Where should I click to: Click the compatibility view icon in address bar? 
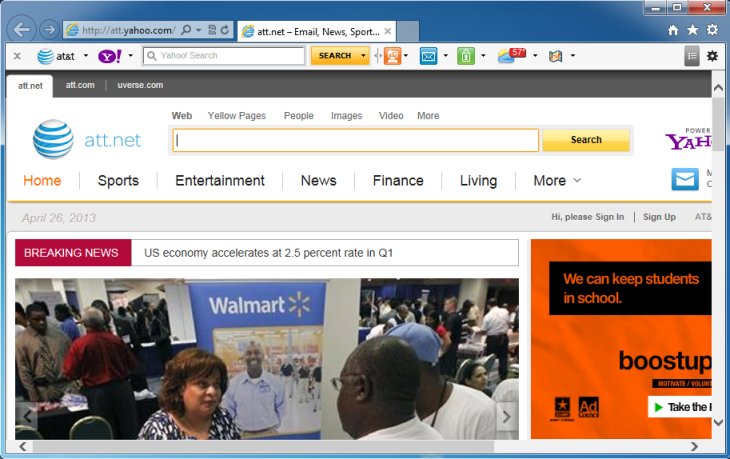tap(212, 30)
